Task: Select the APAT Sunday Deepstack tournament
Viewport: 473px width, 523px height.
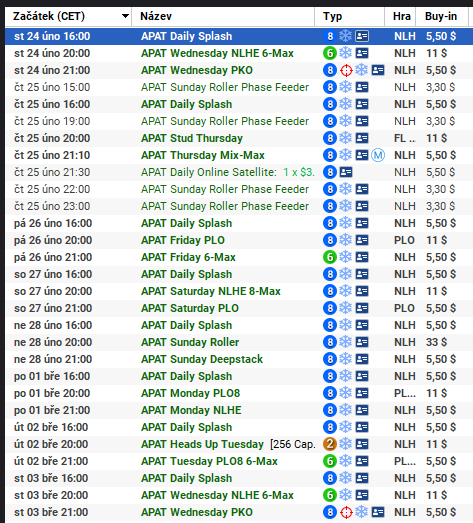Action: pos(239,359)
